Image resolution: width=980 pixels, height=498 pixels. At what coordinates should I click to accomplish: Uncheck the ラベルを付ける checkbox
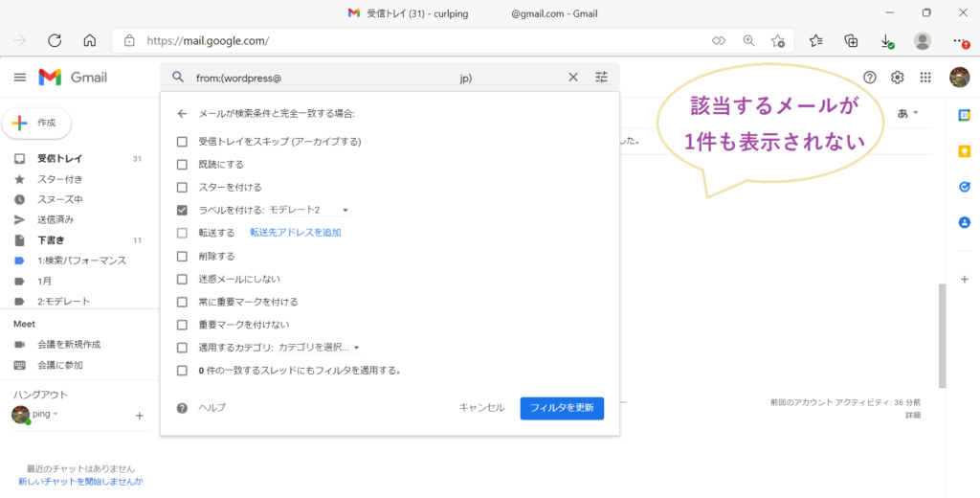tap(182, 210)
